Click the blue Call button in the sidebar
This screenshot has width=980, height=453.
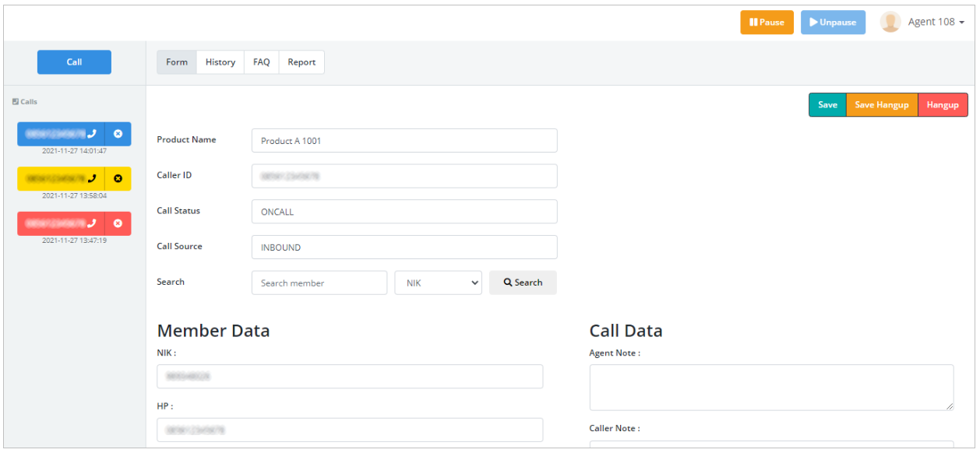tap(74, 61)
